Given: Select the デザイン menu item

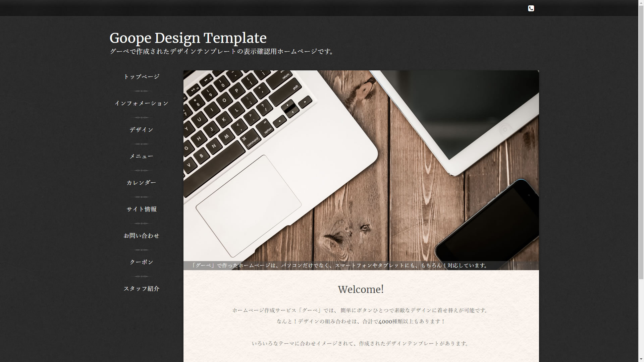Looking at the screenshot, I should 142,130.
